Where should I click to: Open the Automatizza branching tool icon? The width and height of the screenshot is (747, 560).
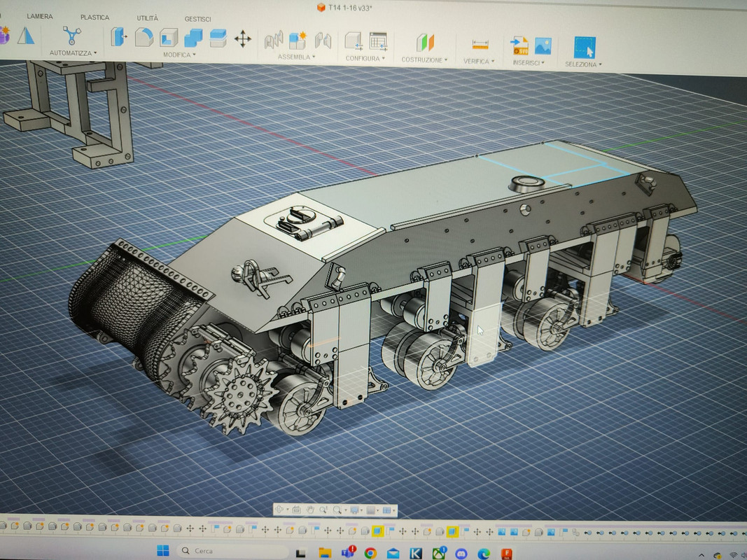pos(71,35)
